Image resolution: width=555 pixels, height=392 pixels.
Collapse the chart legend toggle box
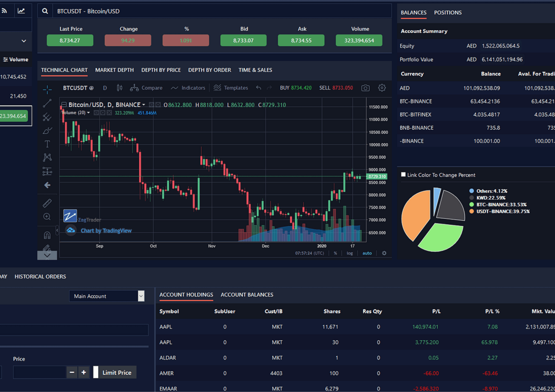pyautogui.click(x=64, y=104)
